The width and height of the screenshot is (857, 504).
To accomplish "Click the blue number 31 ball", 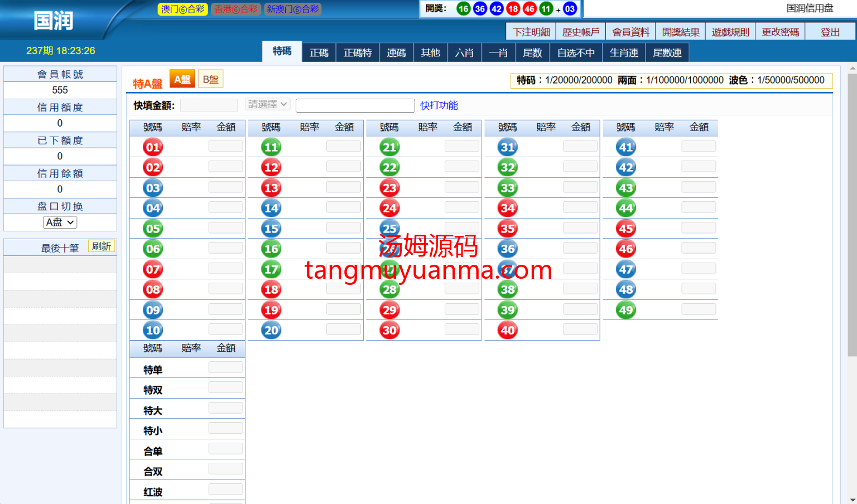I will point(508,147).
